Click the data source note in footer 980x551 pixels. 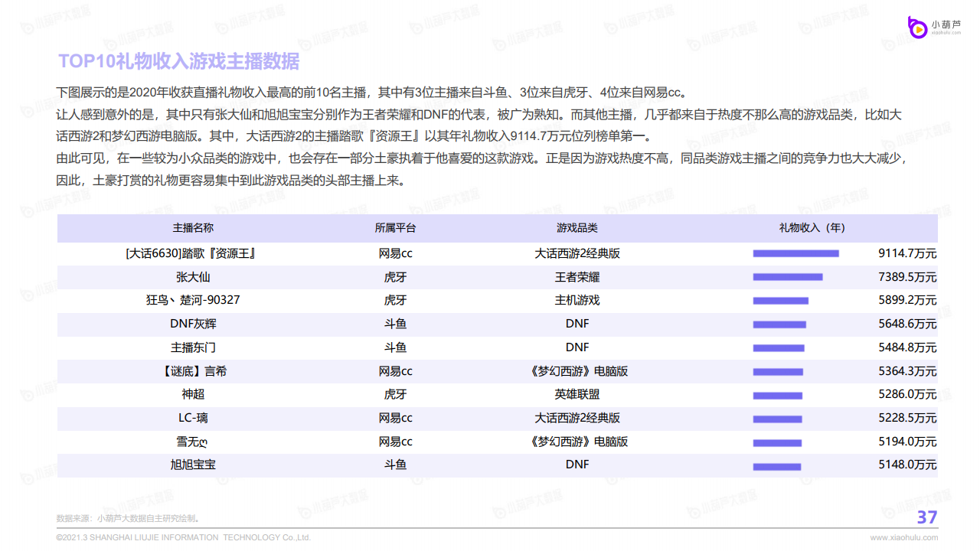pyautogui.click(x=127, y=518)
